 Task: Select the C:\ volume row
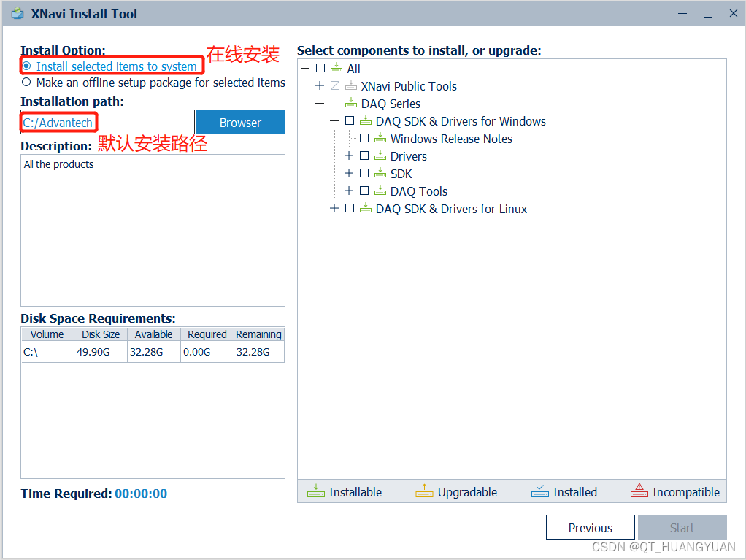[x=153, y=352]
